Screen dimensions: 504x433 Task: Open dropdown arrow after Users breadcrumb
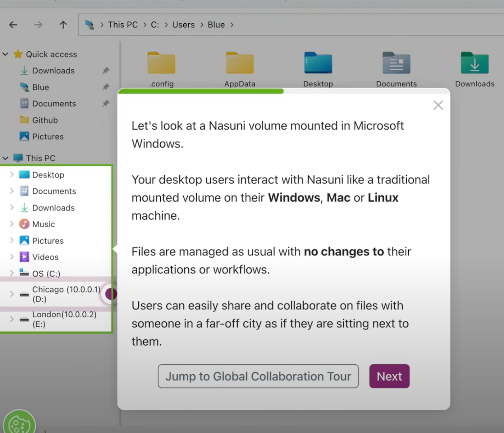point(201,25)
